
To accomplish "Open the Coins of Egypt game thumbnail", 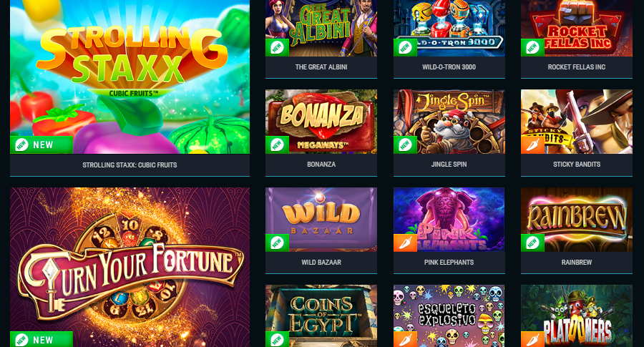I will 321,316.
